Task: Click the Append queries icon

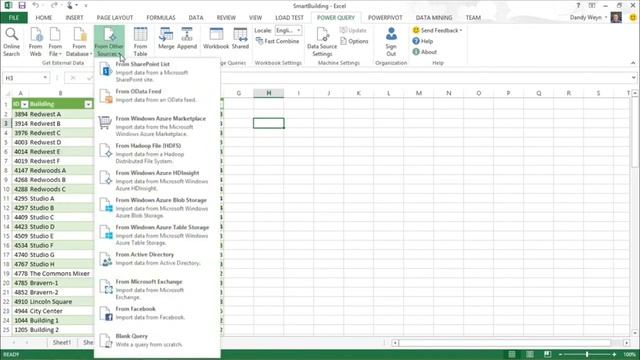Action: coord(187,39)
